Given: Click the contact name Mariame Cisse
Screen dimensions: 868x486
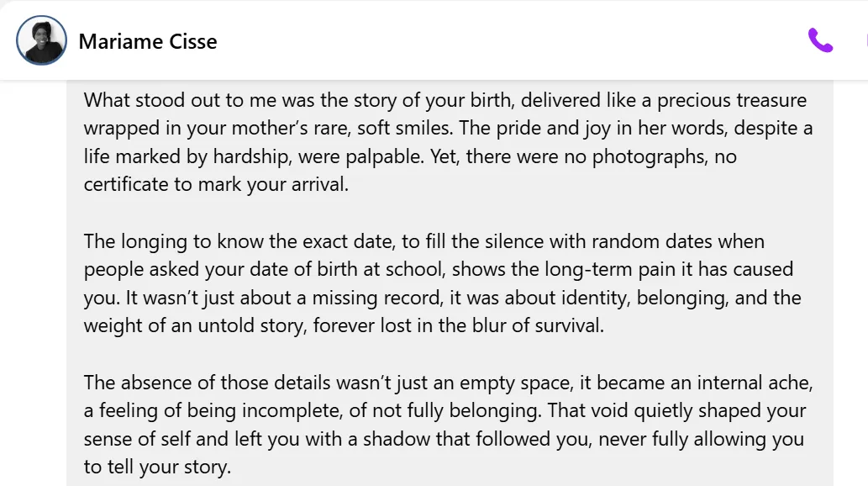Looking at the screenshot, I should point(148,41).
